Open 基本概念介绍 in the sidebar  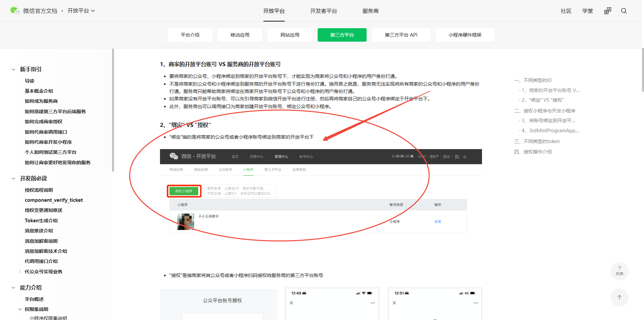point(39,91)
